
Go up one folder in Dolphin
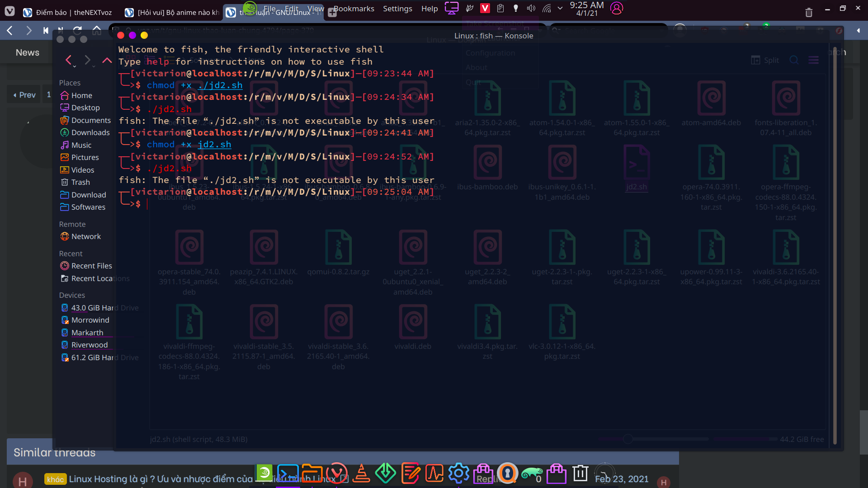pyautogui.click(x=107, y=60)
